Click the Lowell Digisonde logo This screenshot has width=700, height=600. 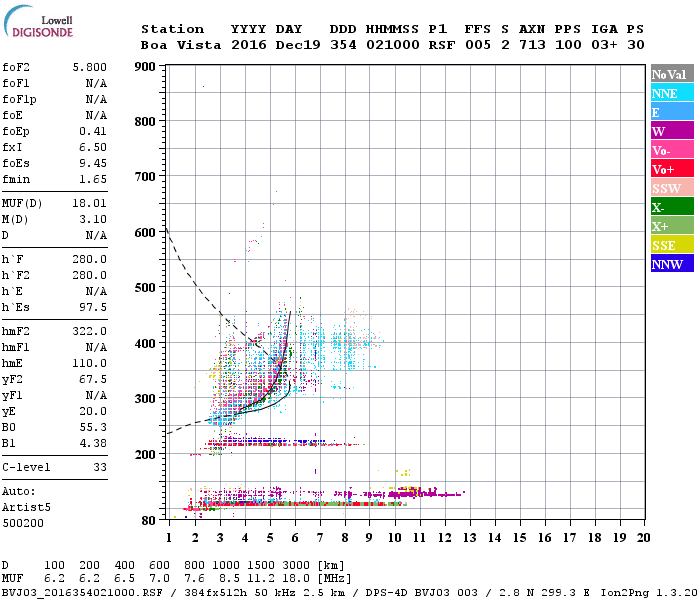pos(38,21)
